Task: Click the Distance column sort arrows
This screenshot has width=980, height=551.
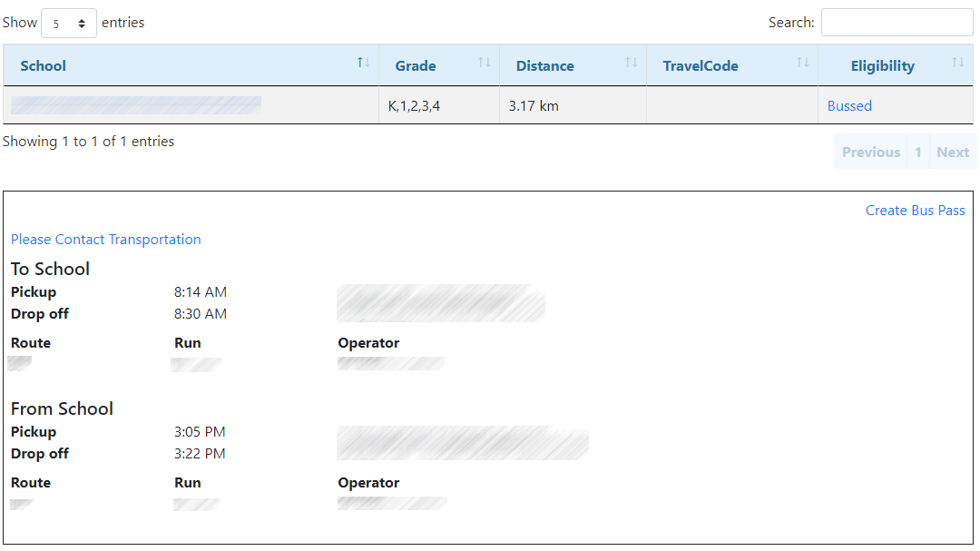Action: [631, 63]
